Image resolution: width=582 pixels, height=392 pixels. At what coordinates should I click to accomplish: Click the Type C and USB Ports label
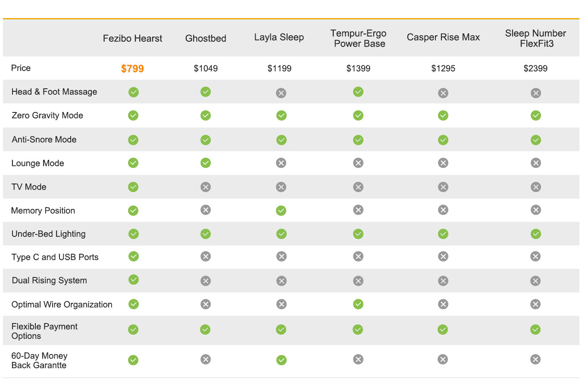click(x=55, y=257)
